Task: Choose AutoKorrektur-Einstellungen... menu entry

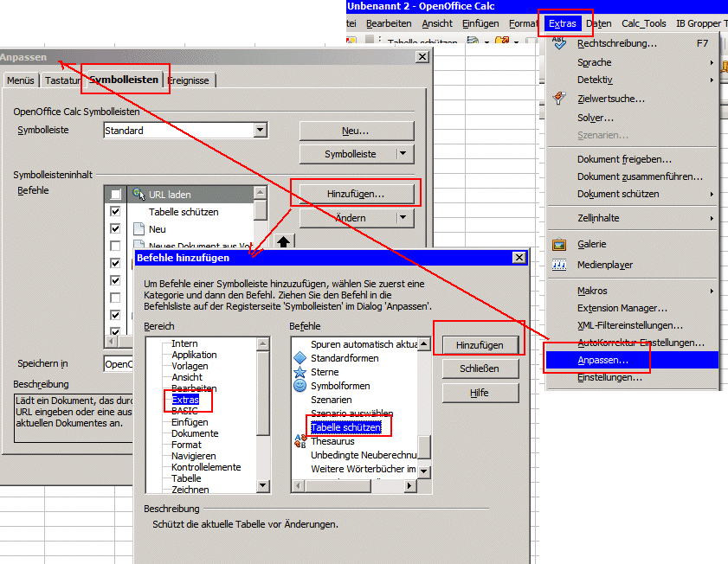Action: 633,343
